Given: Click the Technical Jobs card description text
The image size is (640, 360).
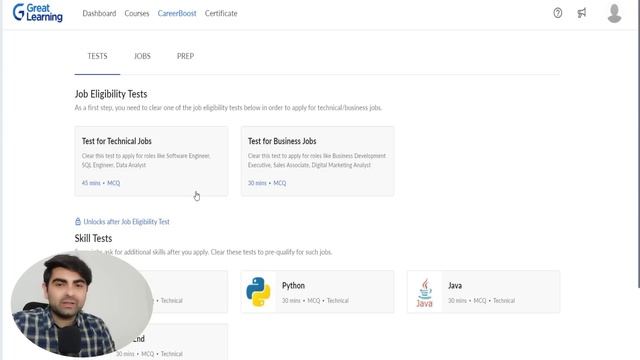Looking at the screenshot, I should point(146,160).
